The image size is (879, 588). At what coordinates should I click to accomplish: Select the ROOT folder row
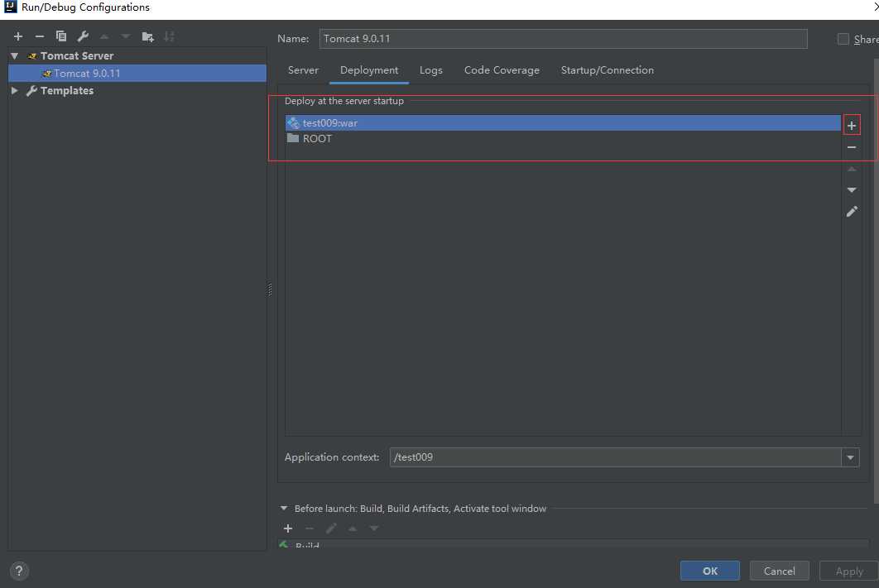[563, 139]
